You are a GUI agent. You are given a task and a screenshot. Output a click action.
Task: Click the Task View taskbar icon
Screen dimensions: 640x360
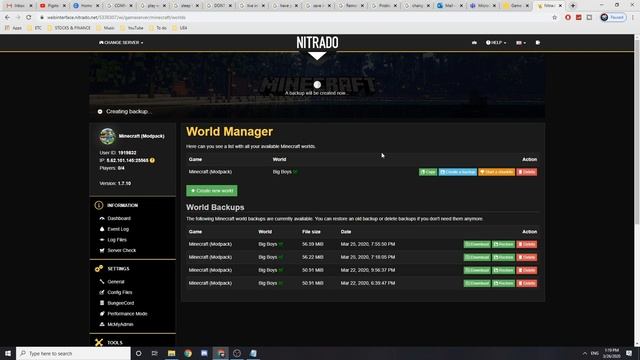pos(155,353)
